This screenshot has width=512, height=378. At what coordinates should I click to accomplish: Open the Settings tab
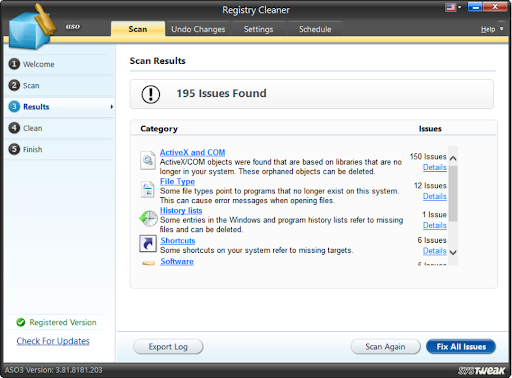click(x=258, y=29)
